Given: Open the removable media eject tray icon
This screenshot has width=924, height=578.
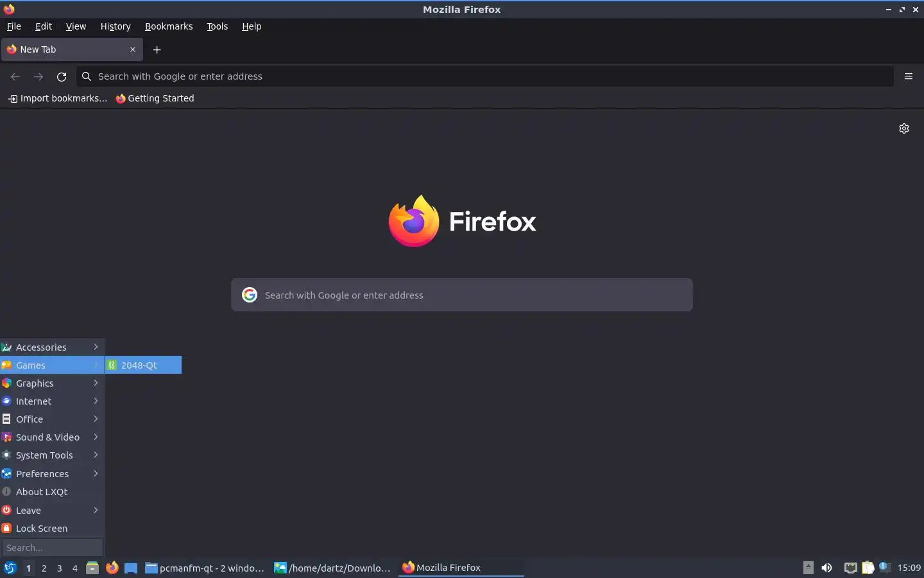Looking at the screenshot, I should click(809, 568).
